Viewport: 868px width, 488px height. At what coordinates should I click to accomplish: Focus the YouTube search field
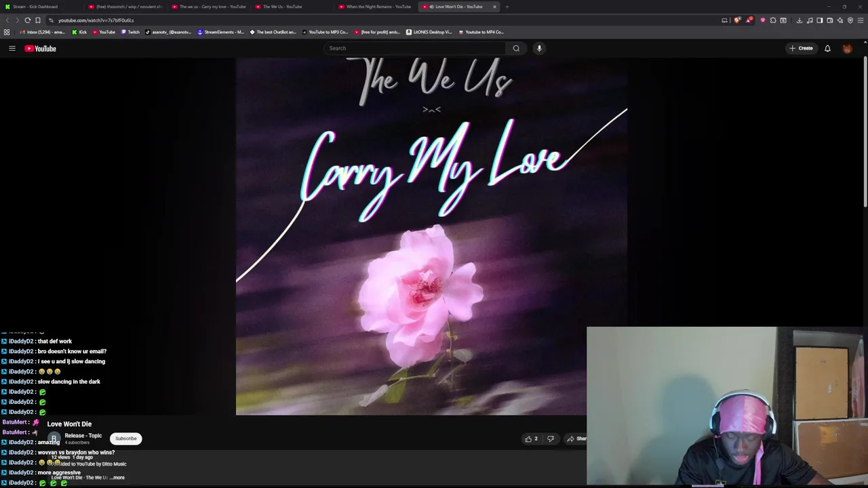pyautogui.click(x=415, y=48)
